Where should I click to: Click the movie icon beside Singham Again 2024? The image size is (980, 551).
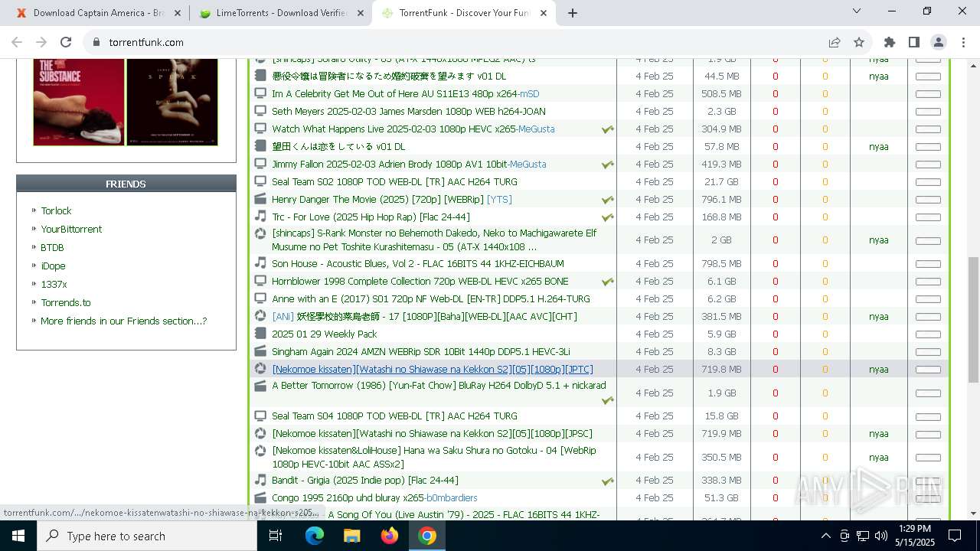click(x=260, y=351)
